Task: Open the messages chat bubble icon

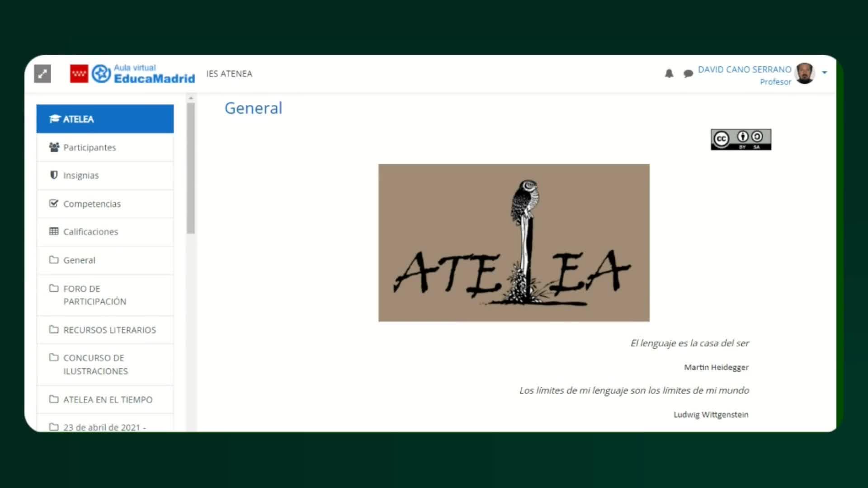Action: pyautogui.click(x=688, y=74)
